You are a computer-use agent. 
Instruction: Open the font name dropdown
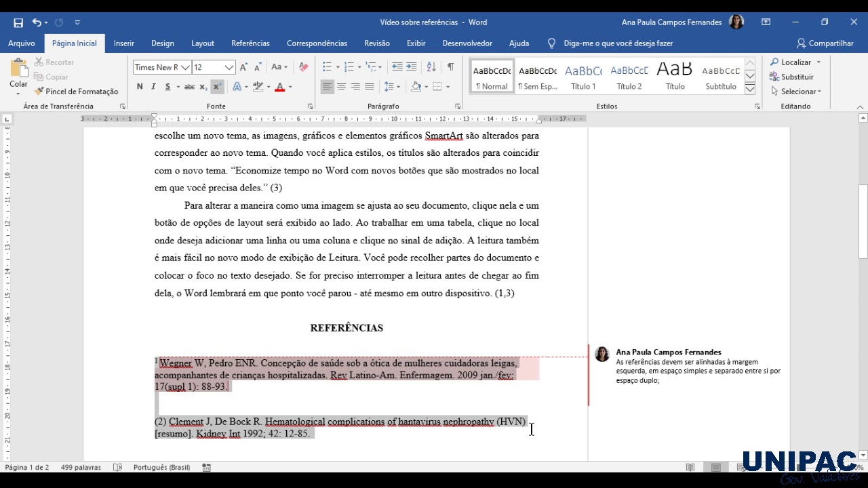[184, 67]
